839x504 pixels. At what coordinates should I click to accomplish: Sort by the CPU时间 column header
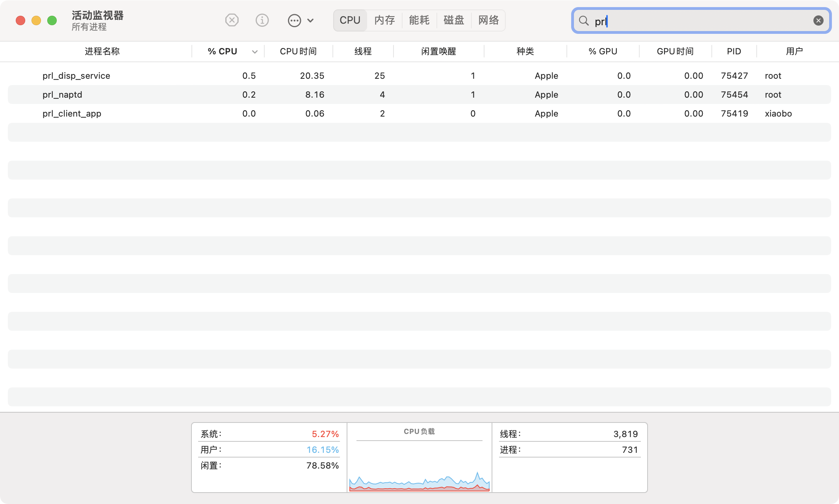(x=298, y=51)
